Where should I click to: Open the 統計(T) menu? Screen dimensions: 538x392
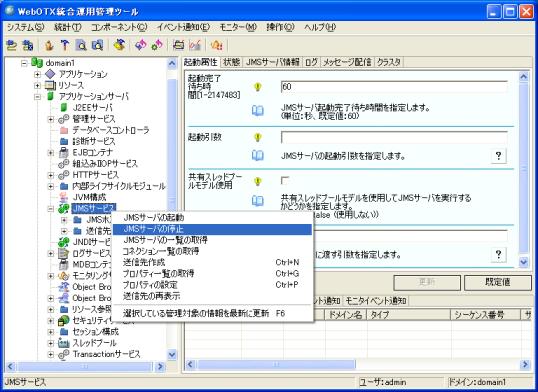pos(68,27)
